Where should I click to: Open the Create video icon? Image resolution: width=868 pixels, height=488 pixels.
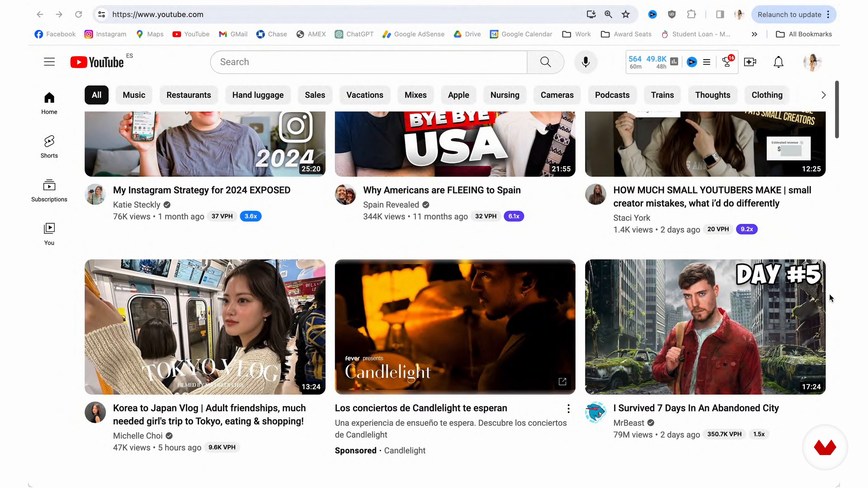pos(750,62)
